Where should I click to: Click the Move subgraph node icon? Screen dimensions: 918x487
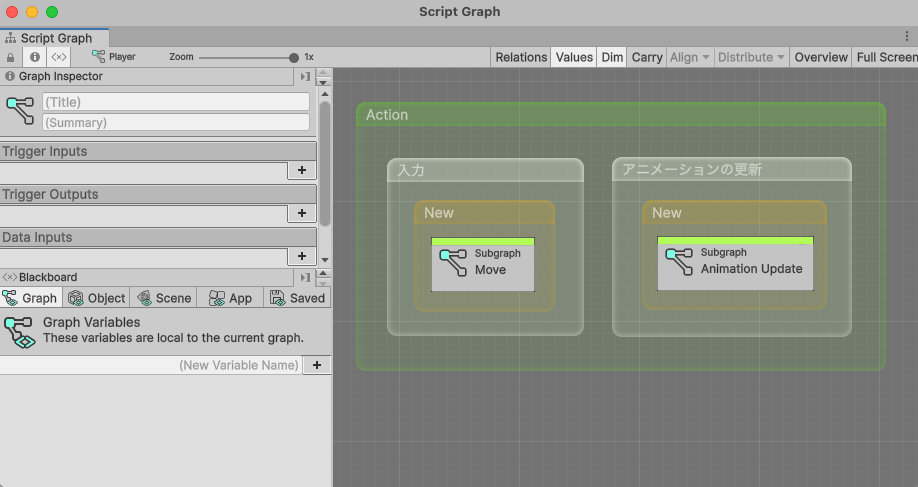[453, 262]
